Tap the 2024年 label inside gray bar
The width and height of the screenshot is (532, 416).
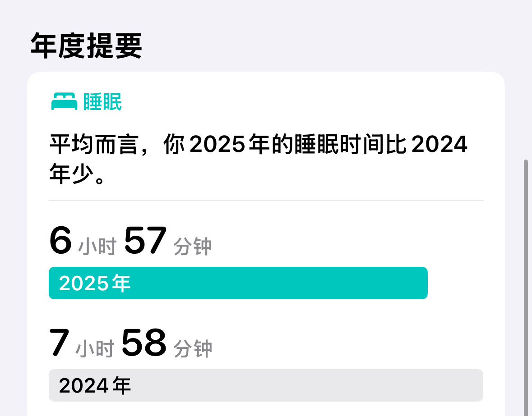pyautogui.click(x=95, y=385)
